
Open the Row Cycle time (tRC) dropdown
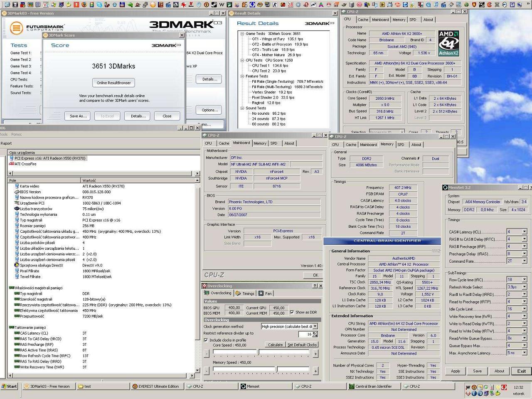pos(525,280)
